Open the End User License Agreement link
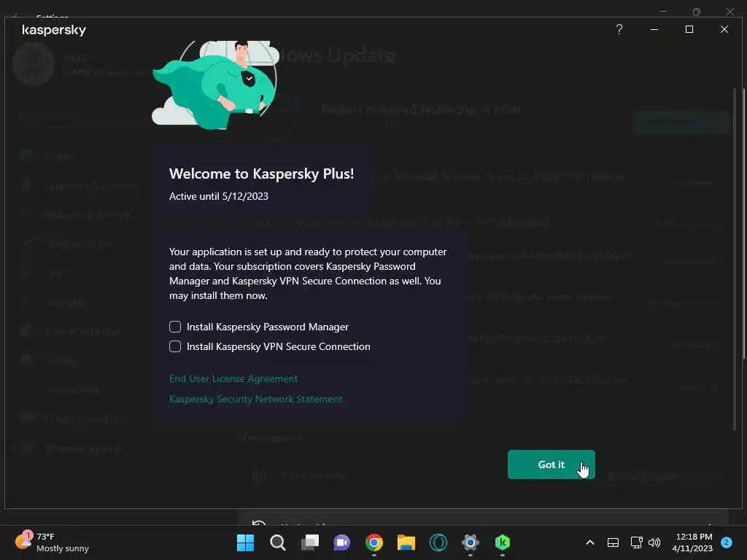Screen dimensions: 747x560 pyautogui.click(x=233, y=378)
